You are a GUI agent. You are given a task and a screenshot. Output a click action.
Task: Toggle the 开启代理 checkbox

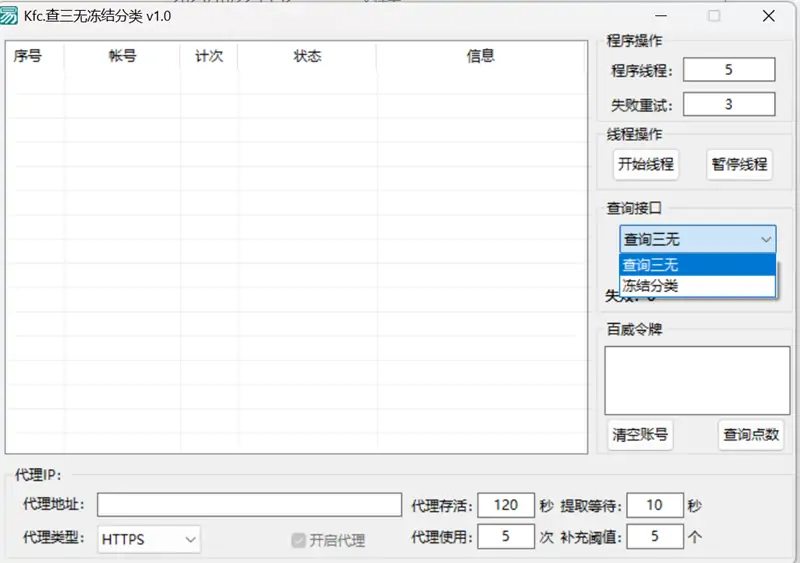[298, 540]
